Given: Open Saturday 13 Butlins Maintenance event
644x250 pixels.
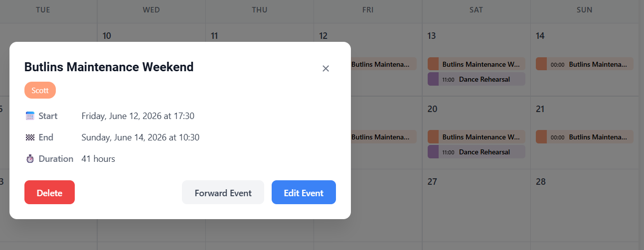Looking at the screenshot, I should click(x=477, y=64).
